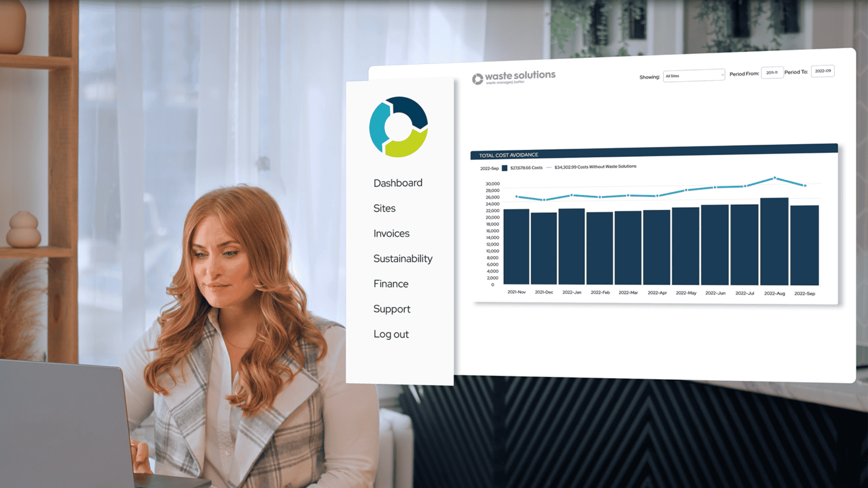
Task: Click the 30,000 y-axis label
Action: point(493,184)
